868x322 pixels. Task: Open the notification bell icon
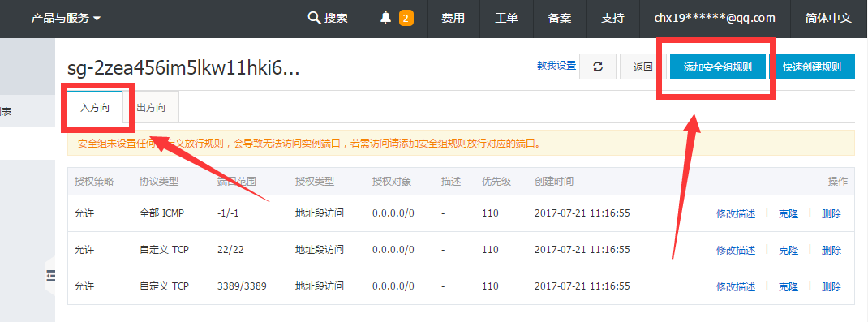coord(386,19)
